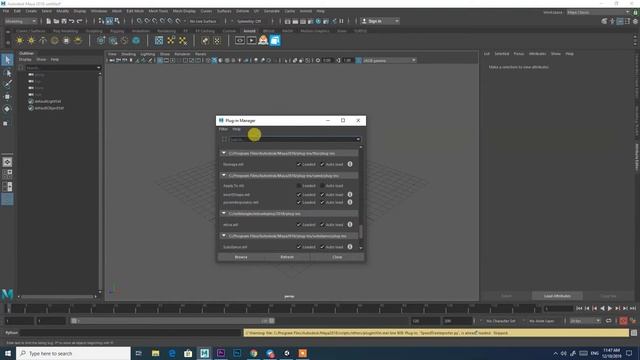
Task: Click play forward in playback controls
Action: pos(610,309)
